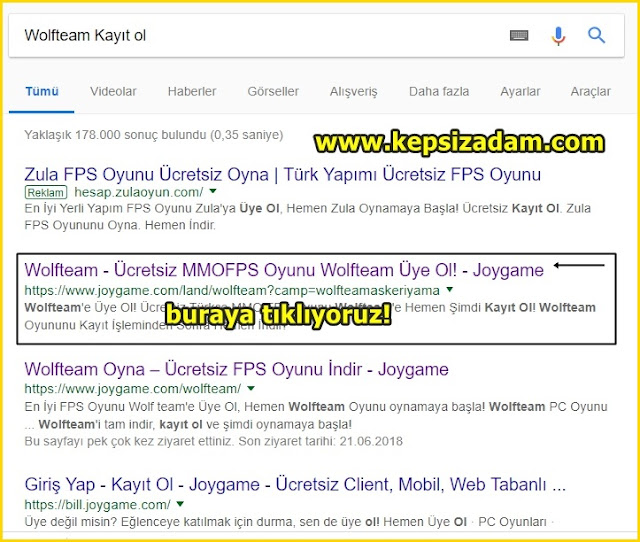The width and height of the screenshot is (640, 542).
Task: Select the Tümü tab
Action: 42,91
